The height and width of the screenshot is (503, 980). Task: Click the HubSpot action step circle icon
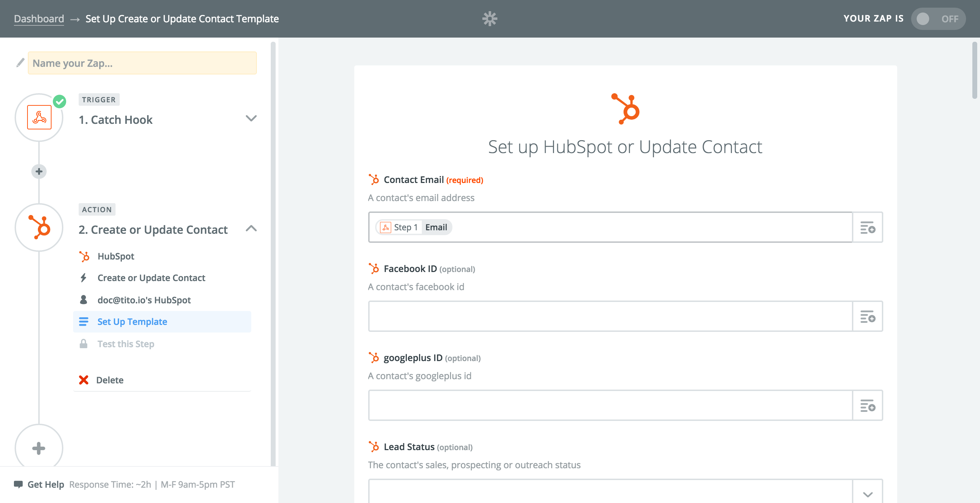39,227
